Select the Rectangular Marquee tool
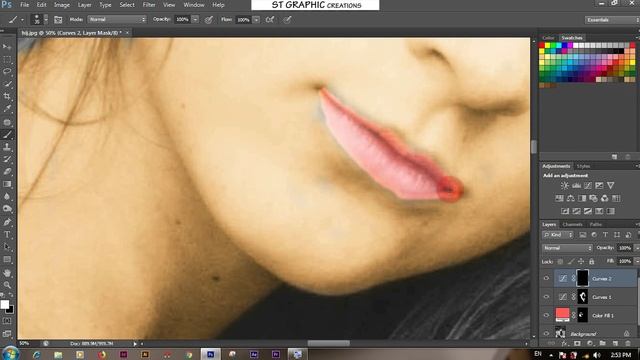This screenshot has height=360, width=640. tap(7, 59)
